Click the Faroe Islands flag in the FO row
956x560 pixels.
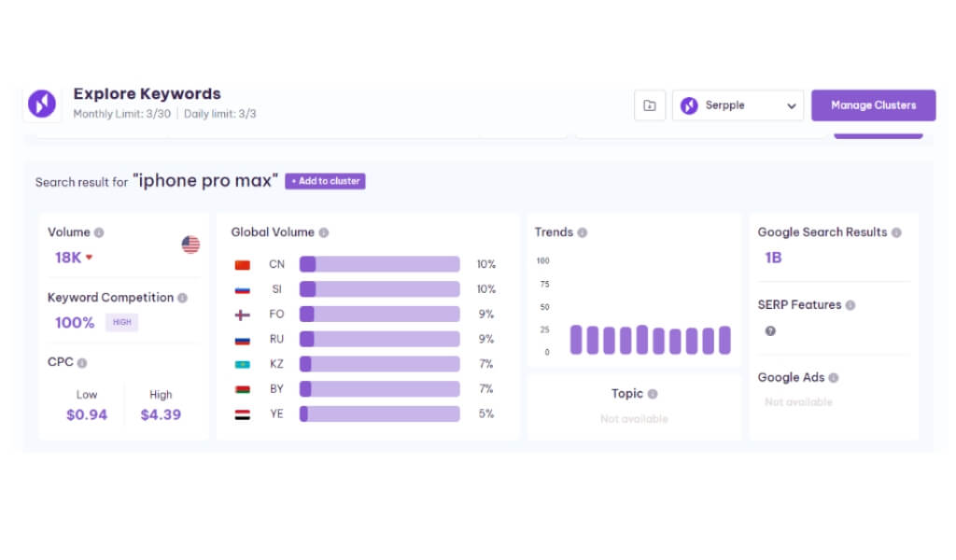pyautogui.click(x=243, y=315)
